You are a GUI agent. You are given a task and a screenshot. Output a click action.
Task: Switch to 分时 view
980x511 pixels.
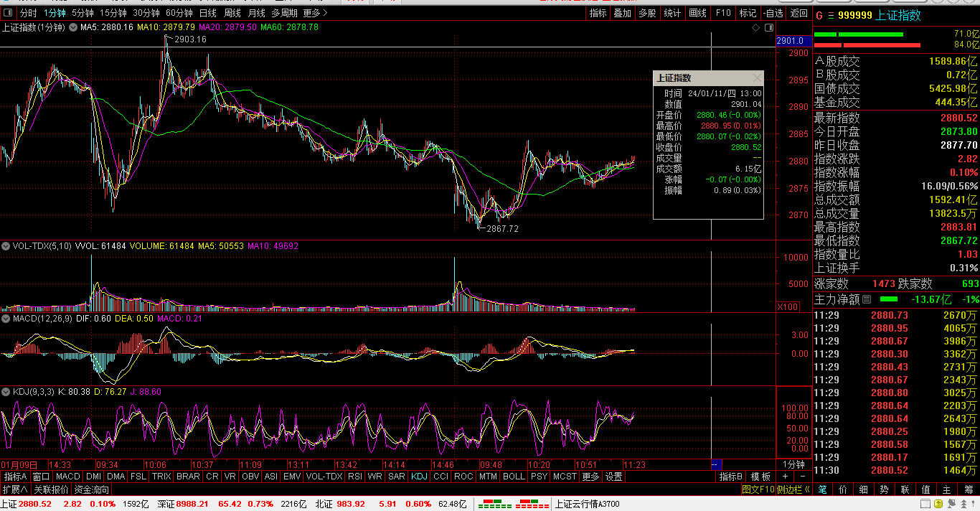(29, 13)
